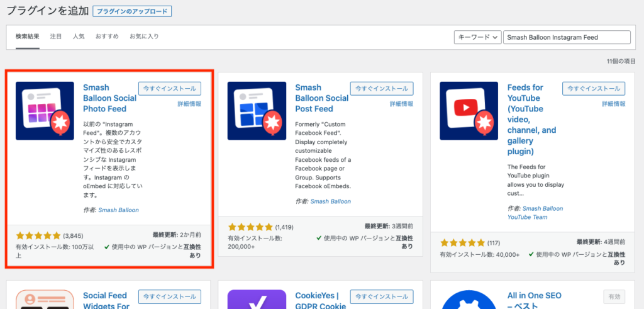Click the Feeds for YouTube plugin icon
The image size is (644, 309).
tap(469, 111)
